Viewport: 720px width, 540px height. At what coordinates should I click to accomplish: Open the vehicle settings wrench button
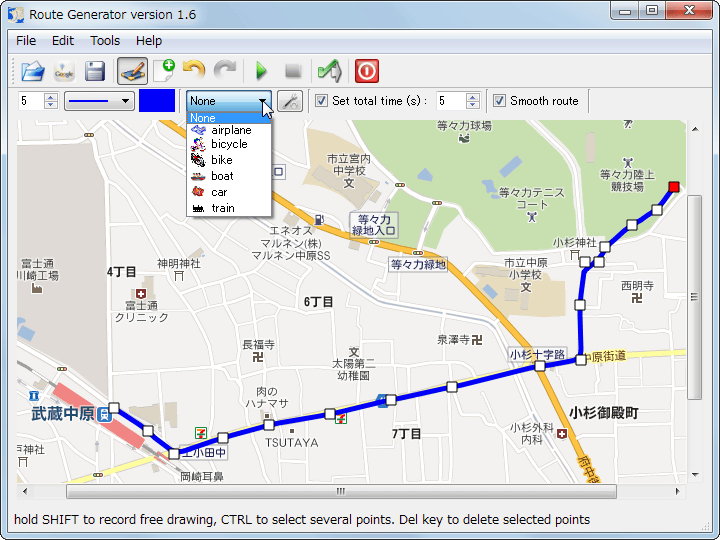pyautogui.click(x=290, y=101)
